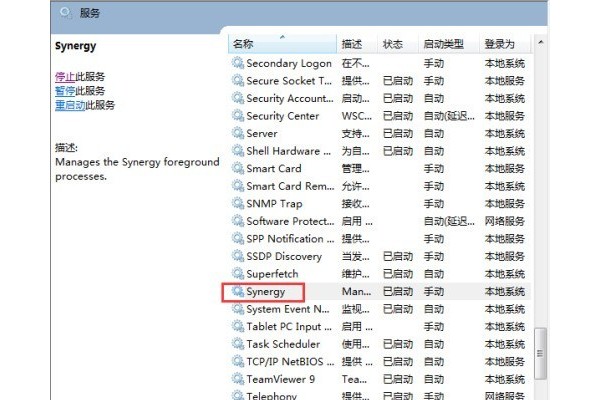Click the Synergy foreground processes description text
This screenshot has height=400, width=600.
[x=137, y=169]
